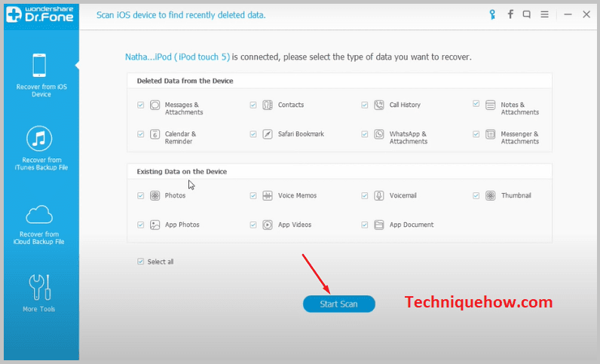Viewport: 600px width, 364px height.
Task: Open the Facebook icon in title bar
Action: point(510,14)
